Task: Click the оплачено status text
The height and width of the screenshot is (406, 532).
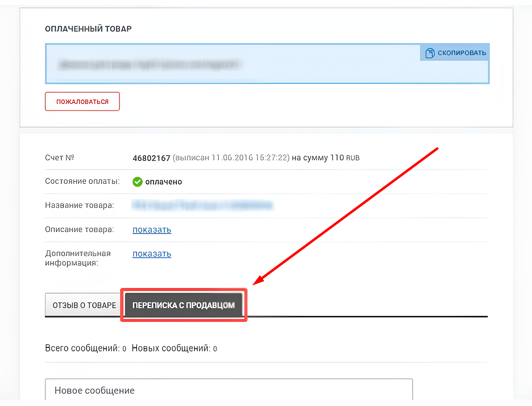Action: point(163,182)
